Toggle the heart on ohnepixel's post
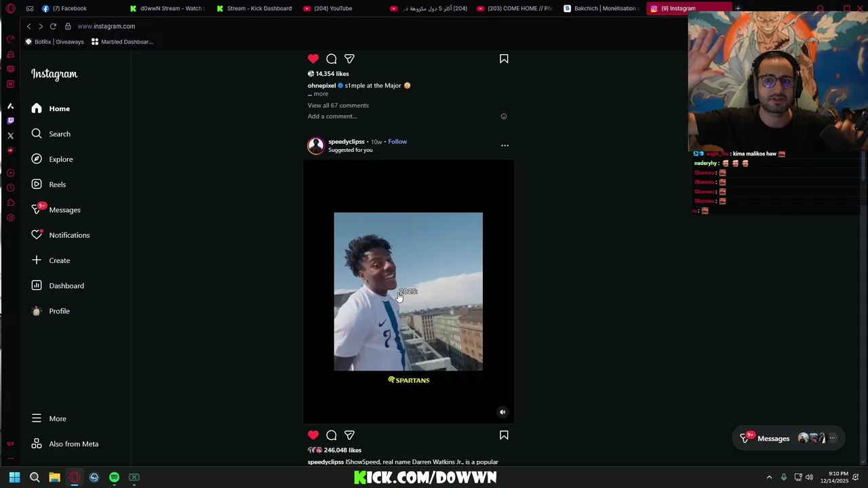This screenshot has height=488, width=868. 313,59
